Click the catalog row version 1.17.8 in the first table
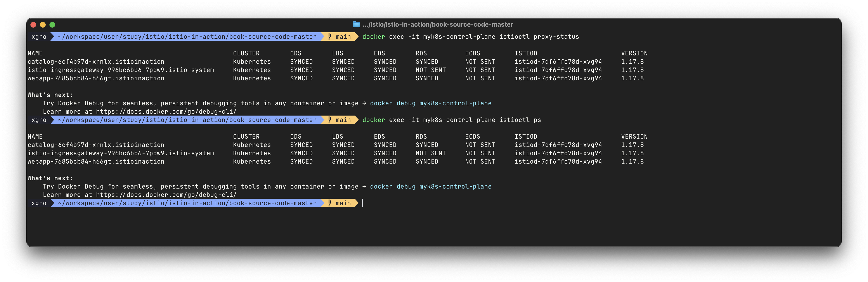Viewport: 868px width, 282px height. 632,62
